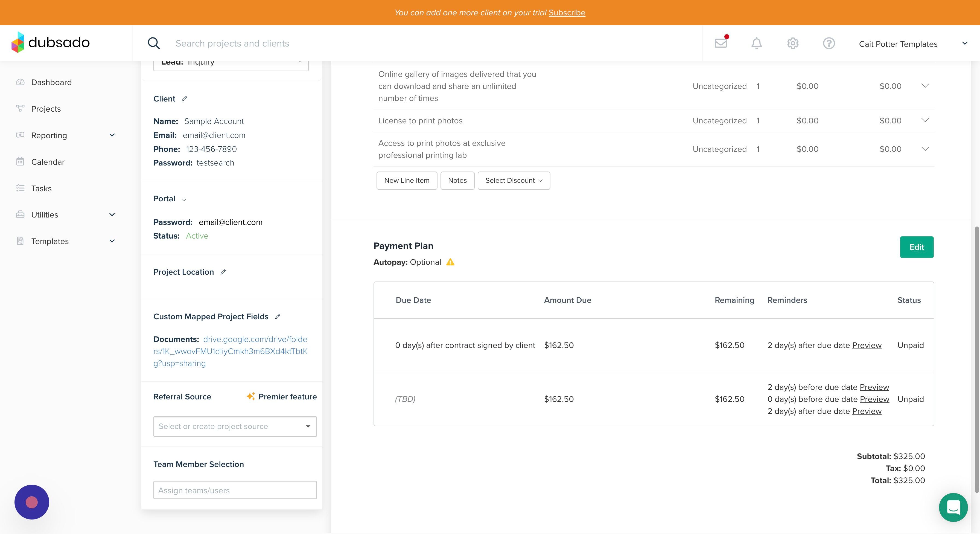Click the notifications bell icon
This screenshot has height=534, width=980.
[x=756, y=43]
